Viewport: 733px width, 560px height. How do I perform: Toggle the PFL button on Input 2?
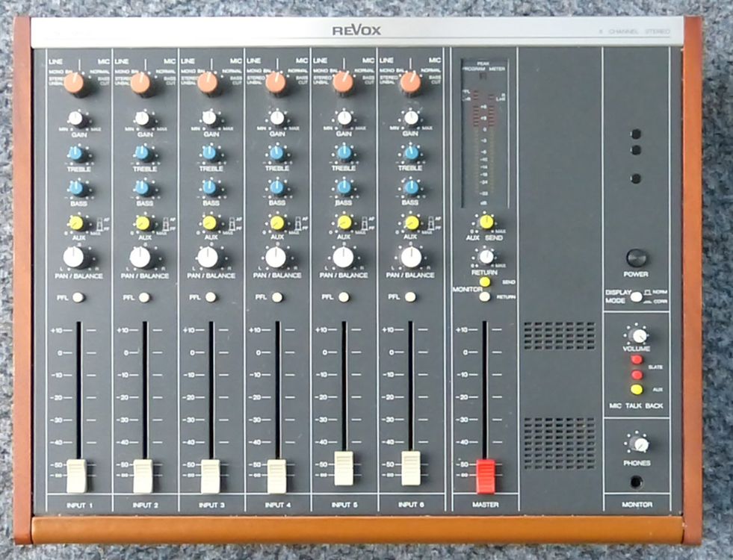[144, 297]
